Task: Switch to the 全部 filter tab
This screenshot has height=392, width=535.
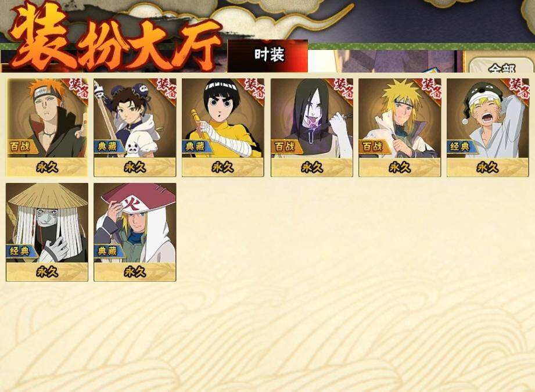Action: coord(501,66)
